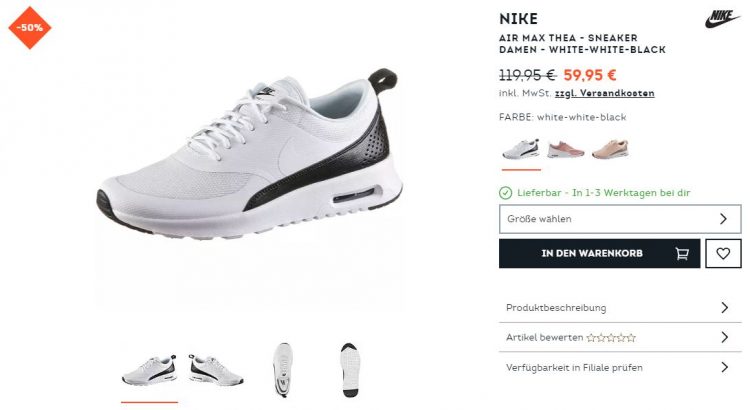Click the empty rating stars
750x410 pixels.
(x=611, y=338)
